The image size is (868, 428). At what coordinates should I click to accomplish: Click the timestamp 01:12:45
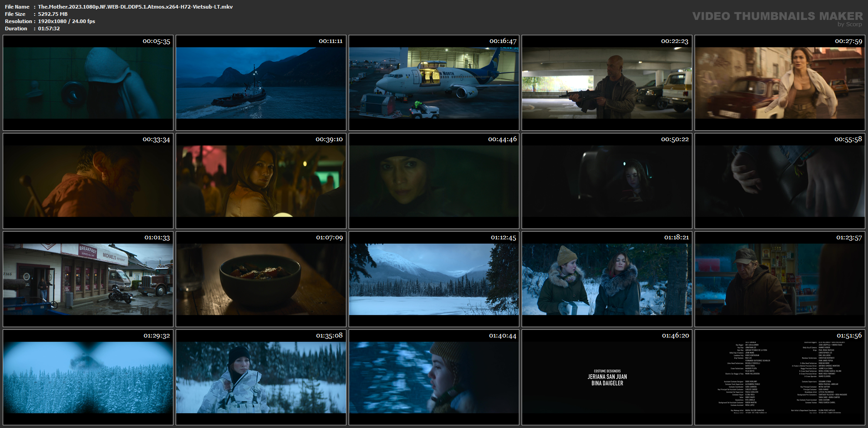tap(504, 238)
